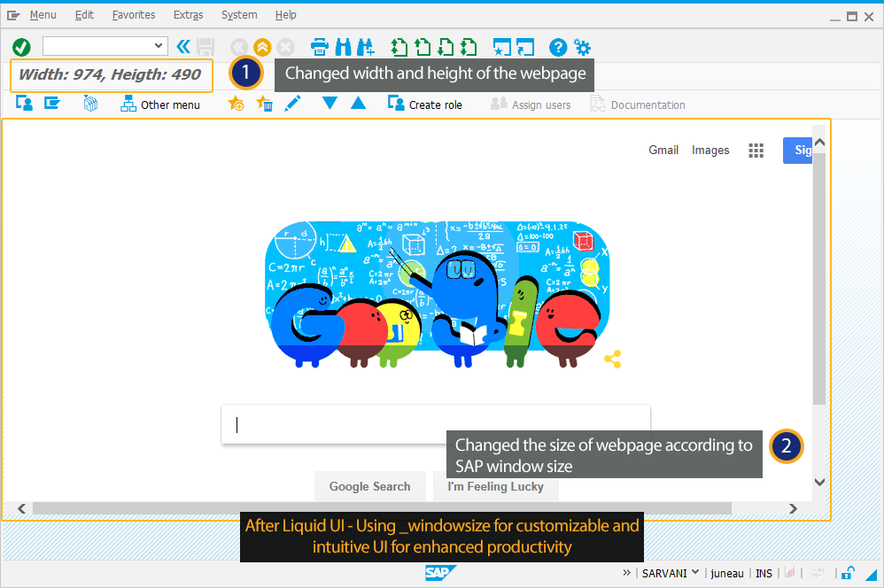This screenshot has height=588, width=884.
Task: Open the Google apps grid icon
Action: (756, 151)
